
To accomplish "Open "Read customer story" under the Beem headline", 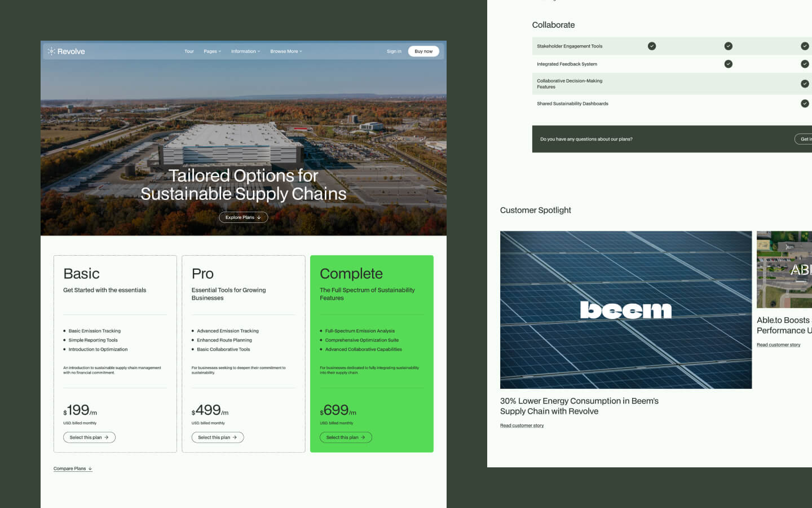I will point(522,425).
